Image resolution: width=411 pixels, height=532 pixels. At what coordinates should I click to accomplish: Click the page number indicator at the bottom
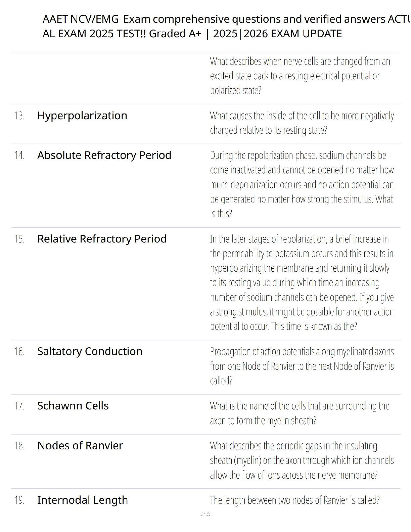pos(205,514)
